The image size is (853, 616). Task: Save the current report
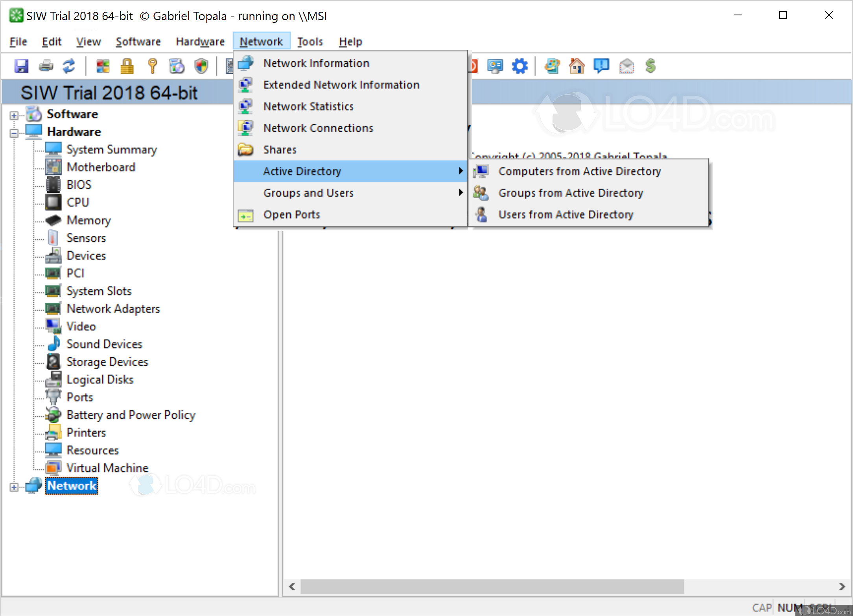[22, 66]
